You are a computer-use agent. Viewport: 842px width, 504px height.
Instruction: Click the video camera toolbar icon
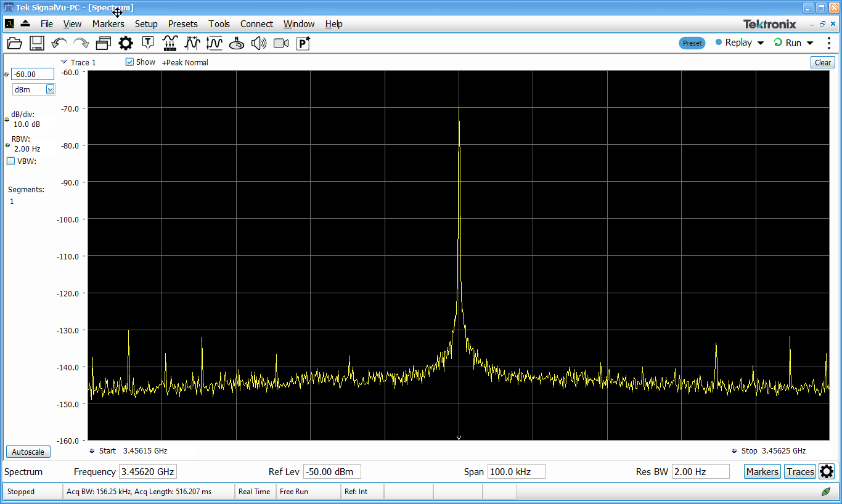tap(281, 43)
